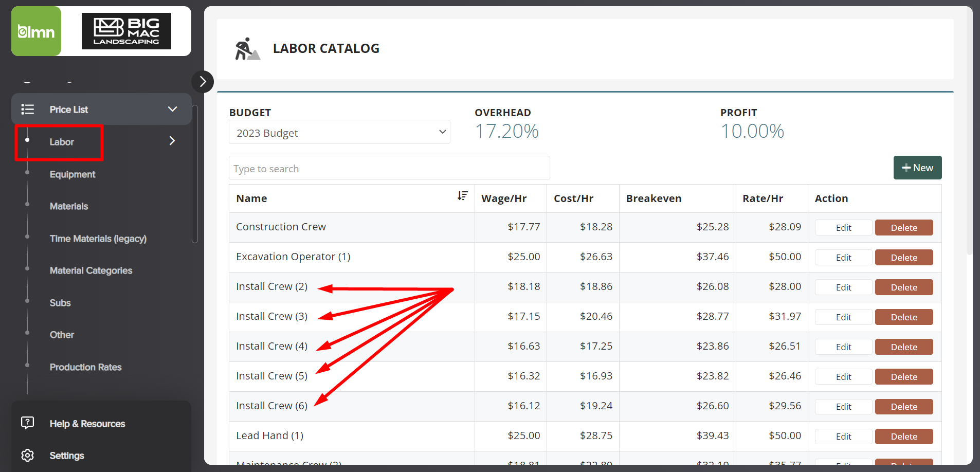Click the main page vertical scrollbar
Viewport: 980px width, 472px height.
pyautogui.click(x=969, y=131)
